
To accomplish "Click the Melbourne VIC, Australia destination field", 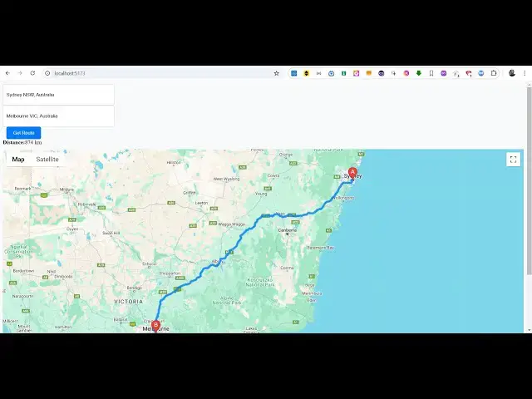I will point(59,116).
